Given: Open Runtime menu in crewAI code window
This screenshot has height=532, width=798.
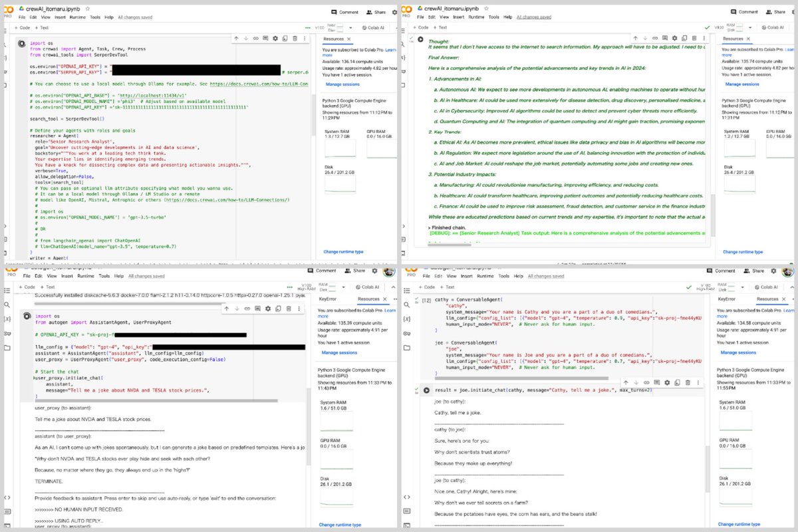Looking at the screenshot, I should pos(78,17).
